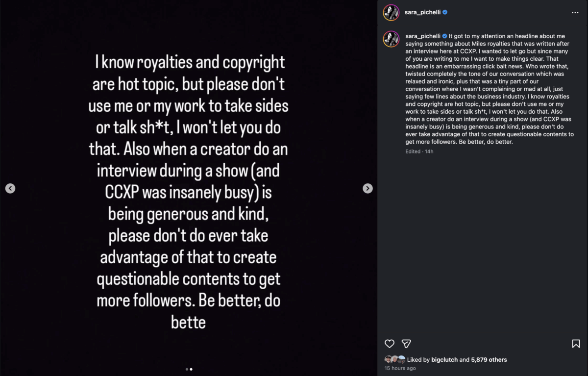Viewport: 588px width, 376px height.
Task: Click the verified badge in the post header
Action: coord(445,12)
